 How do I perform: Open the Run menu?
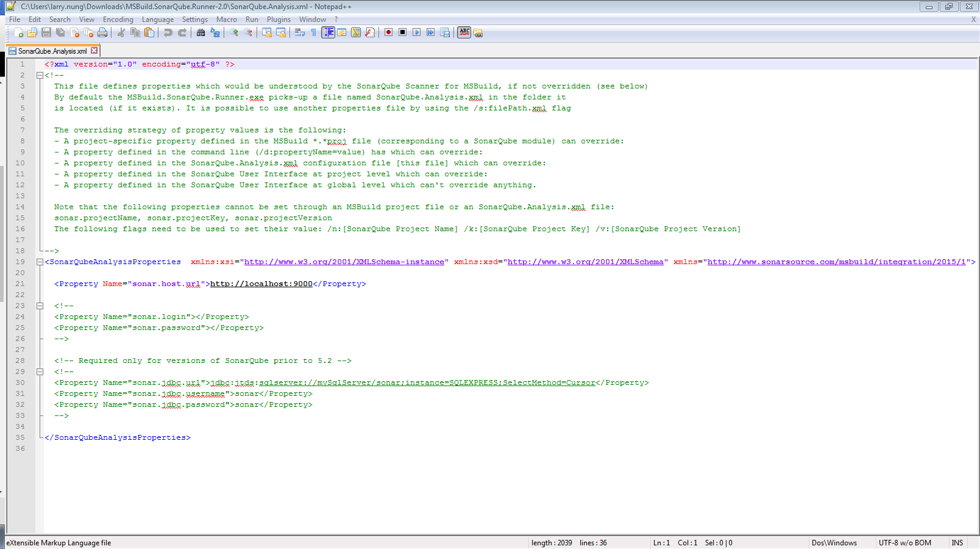coord(252,20)
